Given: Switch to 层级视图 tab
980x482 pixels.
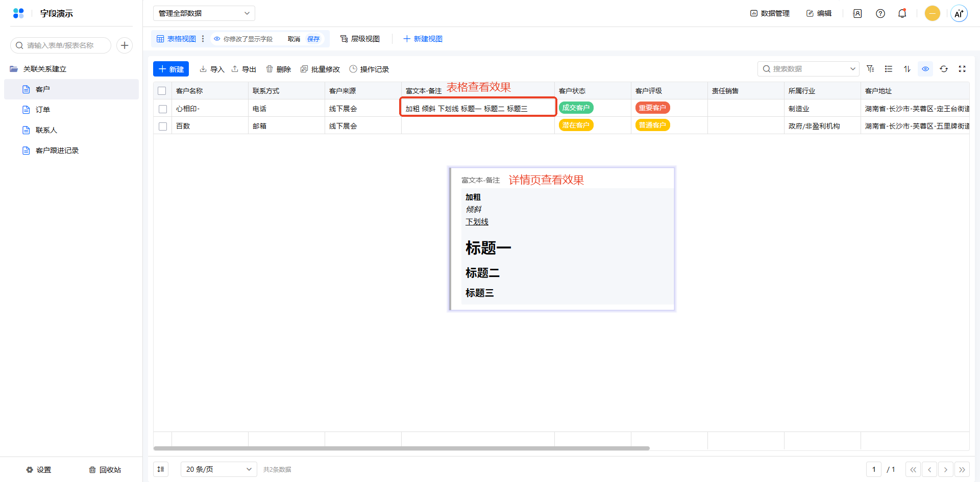Looking at the screenshot, I should (x=360, y=39).
